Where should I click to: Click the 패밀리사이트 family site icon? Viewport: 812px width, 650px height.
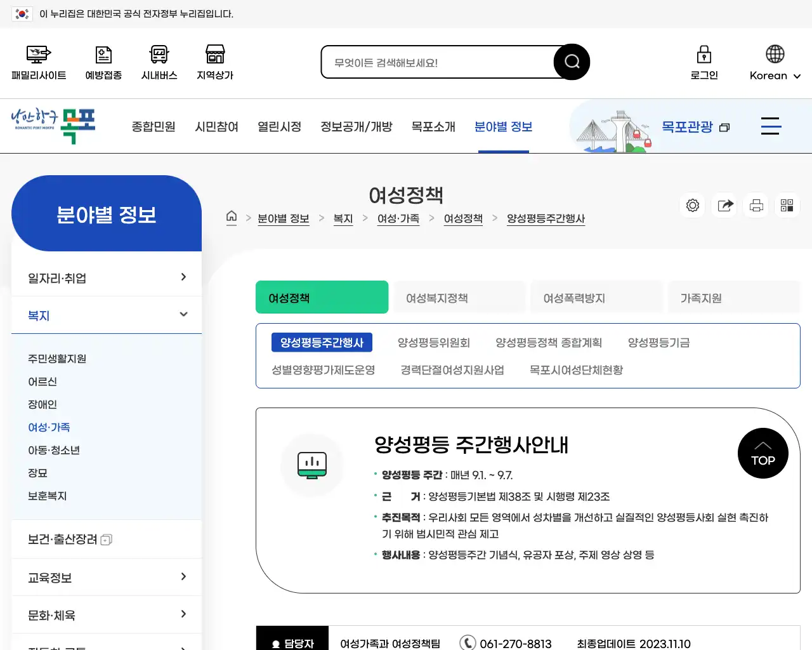[x=38, y=61]
